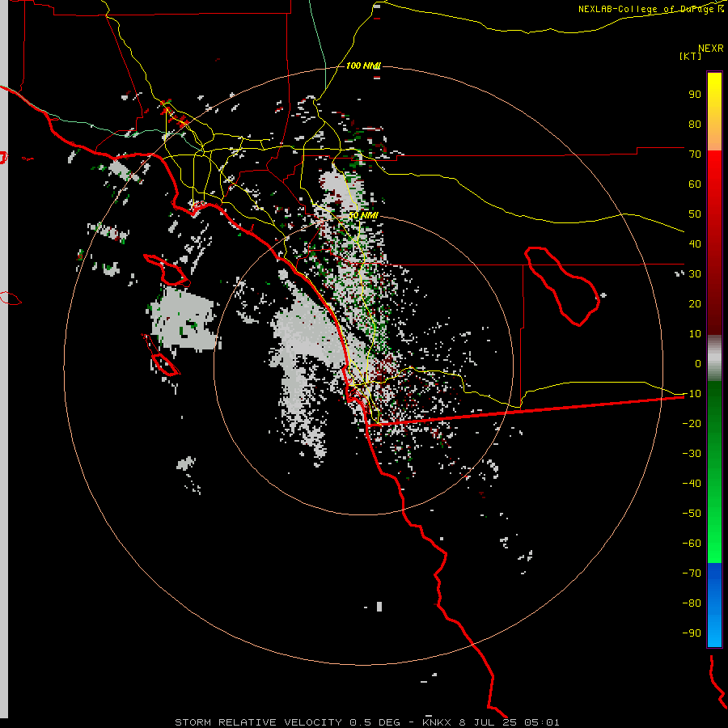Click the NEXR label above the color scale
728x728 pixels.
tap(710, 49)
